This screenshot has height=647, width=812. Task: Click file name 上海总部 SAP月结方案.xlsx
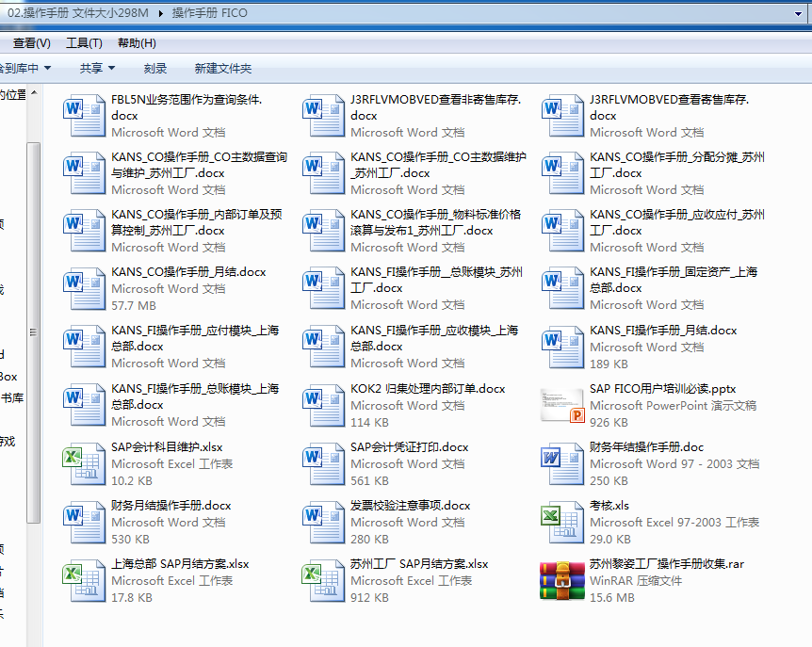tap(180, 564)
